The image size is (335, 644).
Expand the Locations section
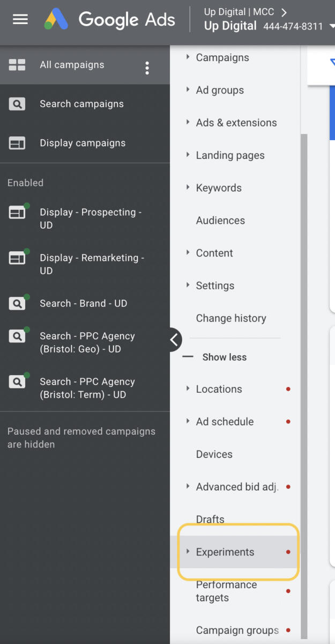coord(219,389)
